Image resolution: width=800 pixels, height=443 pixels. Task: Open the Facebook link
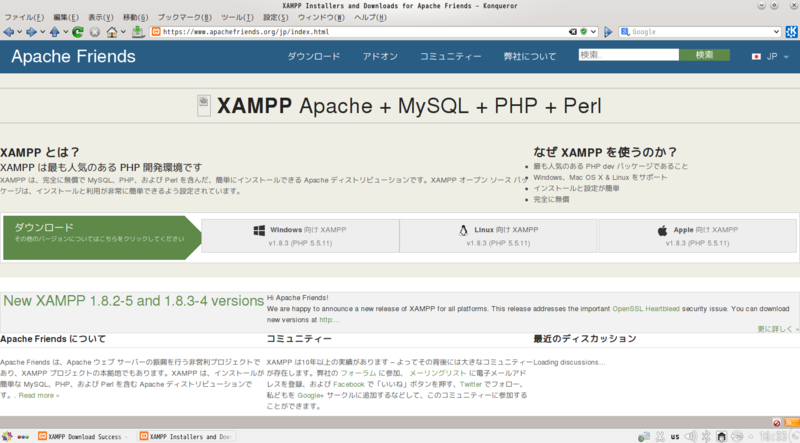pos(349,384)
